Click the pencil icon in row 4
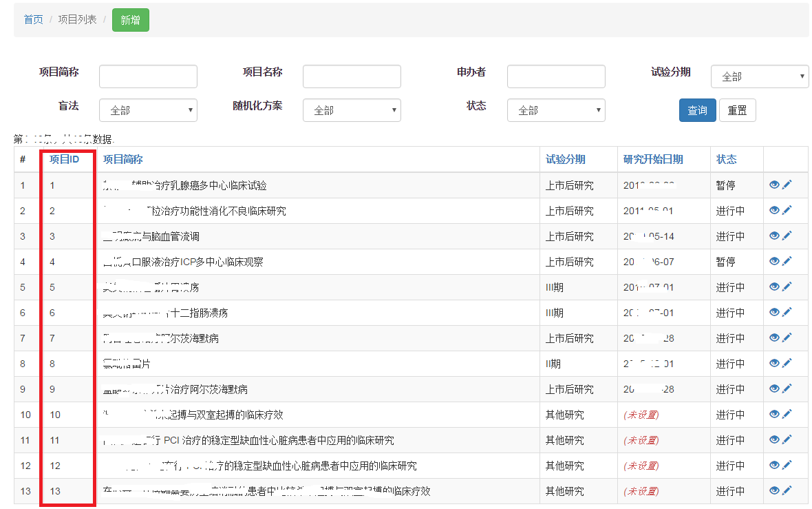This screenshot has height=509, width=812. pyautogui.click(x=787, y=261)
